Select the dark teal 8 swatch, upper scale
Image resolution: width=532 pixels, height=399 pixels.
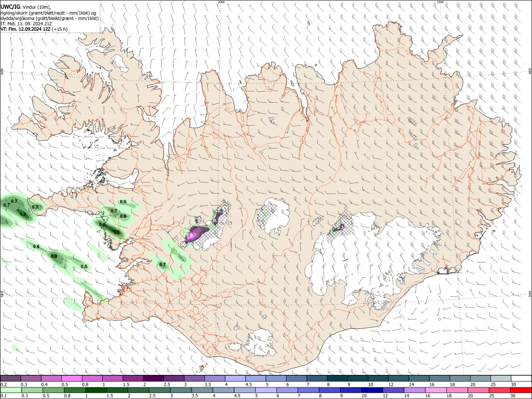[337, 378]
